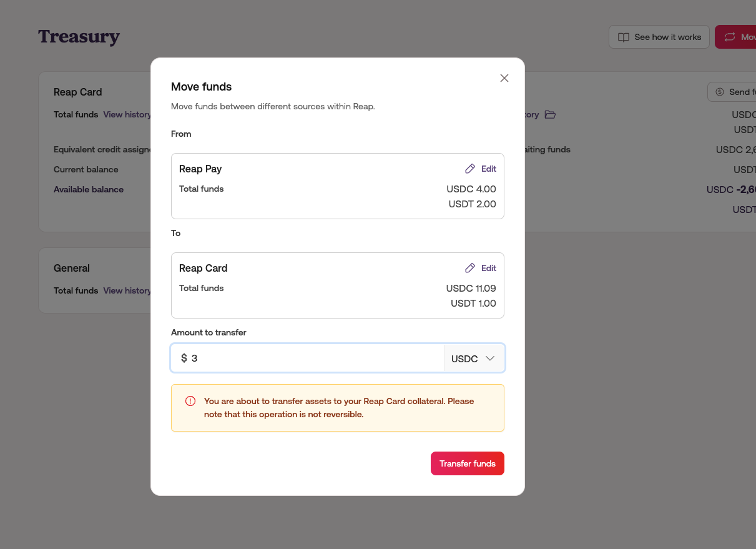Image resolution: width=756 pixels, height=549 pixels.
Task: Expand the currency selector chevron arrow
Action: pyautogui.click(x=490, y=359)
